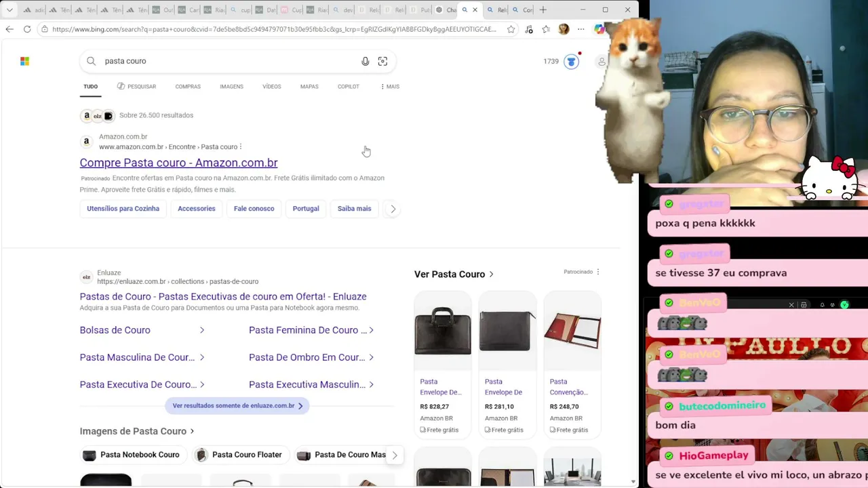Click 'Ver resultados somente de enluaze.com.br'
This screenshot has width=868, height=488.
237,405
